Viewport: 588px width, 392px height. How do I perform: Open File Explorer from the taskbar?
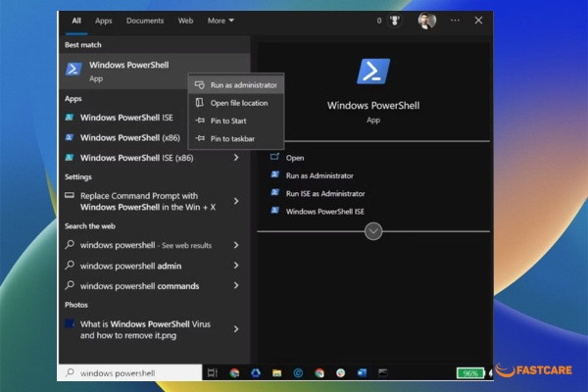276,372
